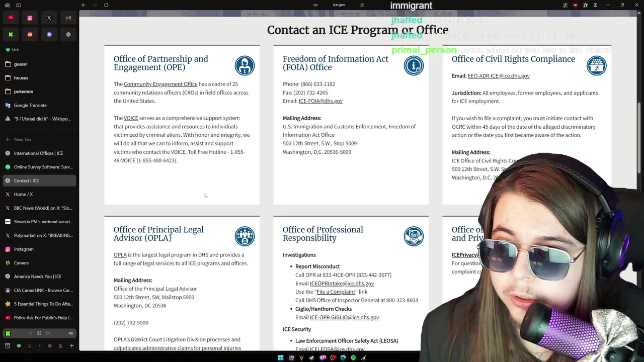
Task: Open CIA CareerLINK tab
Action: pyautogui.click(x=39, y=290)
